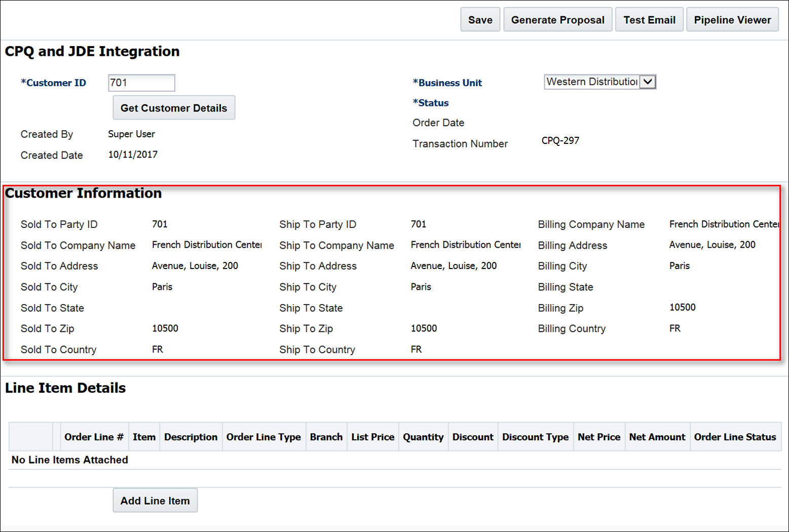
Task: Select the Customer Information section header
Action: pos(83,193)
